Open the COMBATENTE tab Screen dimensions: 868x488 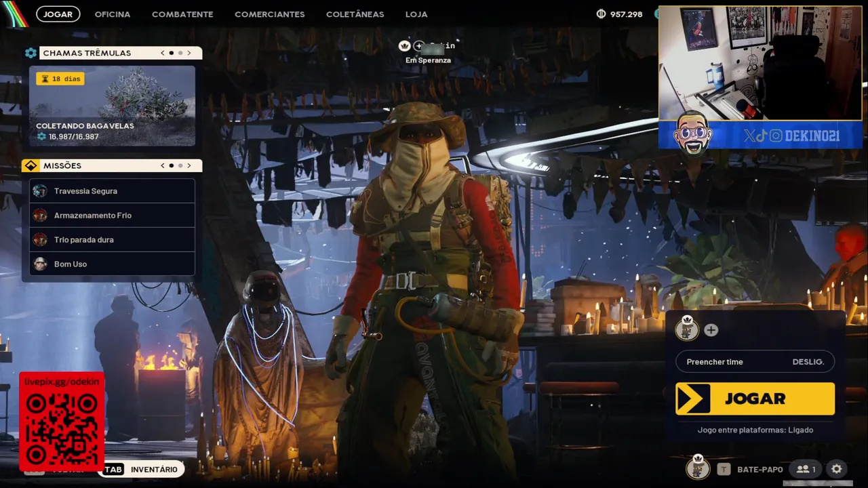pyautogui.click(x=182, y=14)
